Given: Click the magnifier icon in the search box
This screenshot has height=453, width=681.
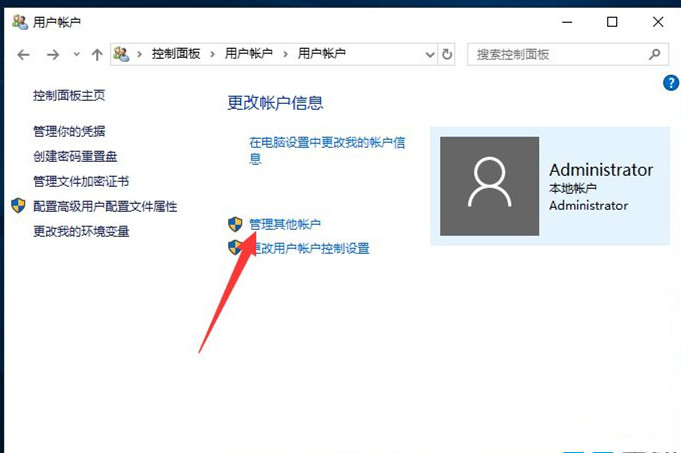Looking at the screenshot, I should pos(655,55).
